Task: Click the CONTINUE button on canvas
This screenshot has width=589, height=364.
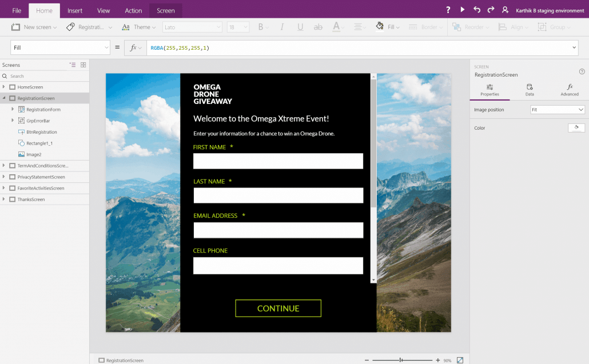Action: click(x=278, y=309)
